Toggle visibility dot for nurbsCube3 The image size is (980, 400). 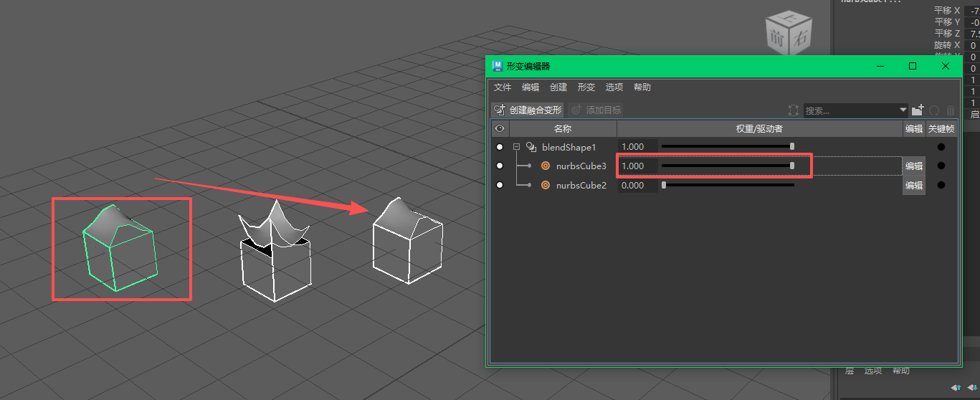(500, 166)
